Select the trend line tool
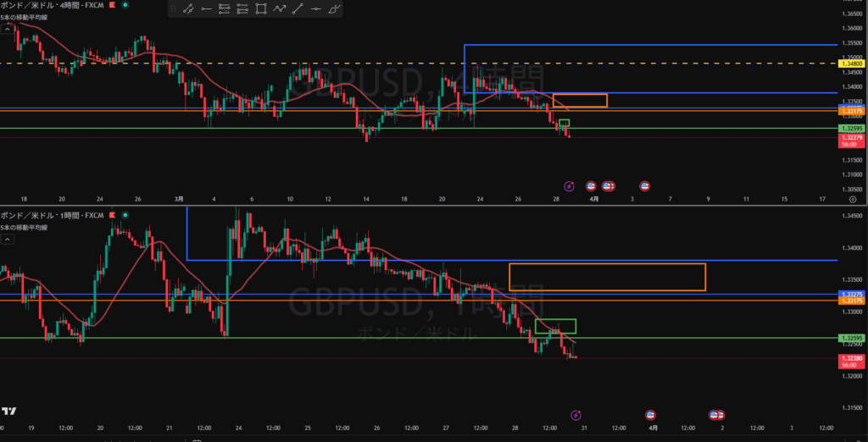This screenshot has height=442, width=868. click(x=297, y=9)
